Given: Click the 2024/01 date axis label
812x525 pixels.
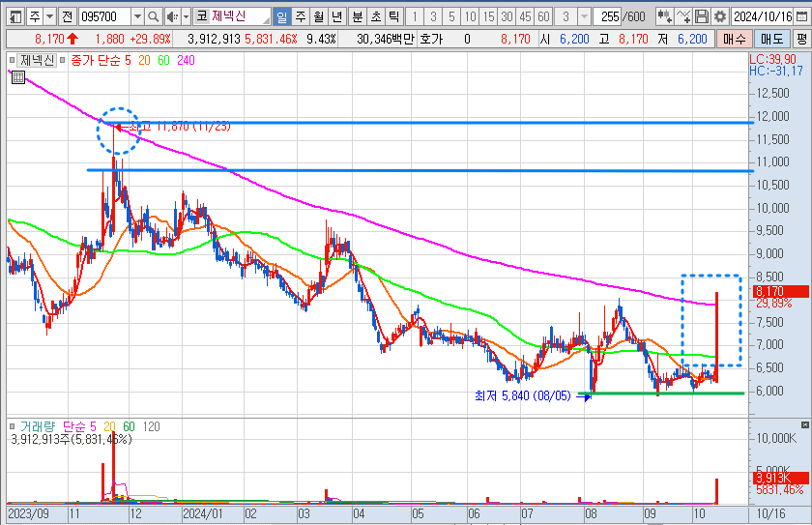Looking at the screenshot, I should (202, 514).
